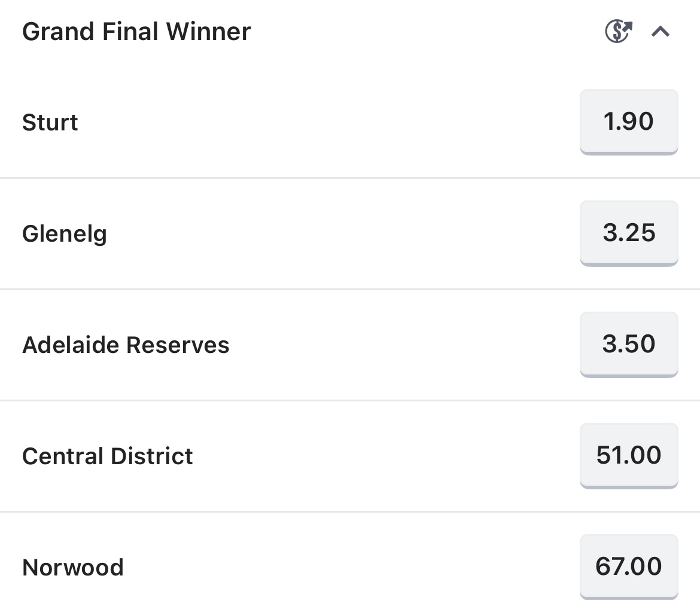700x600 pixels.
Task: Tap the upward chevron beside cash out icon
Action: (661, 31)
